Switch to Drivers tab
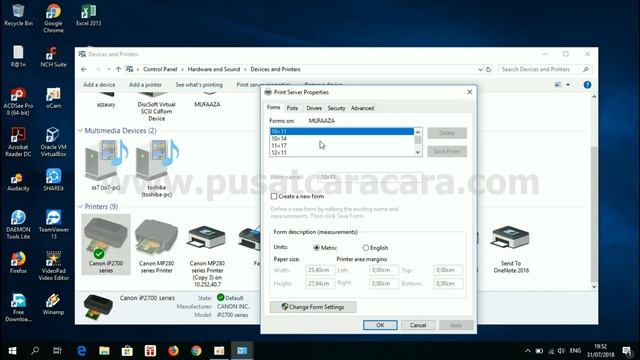The image size is (640, 360). (x=314, y=108)
